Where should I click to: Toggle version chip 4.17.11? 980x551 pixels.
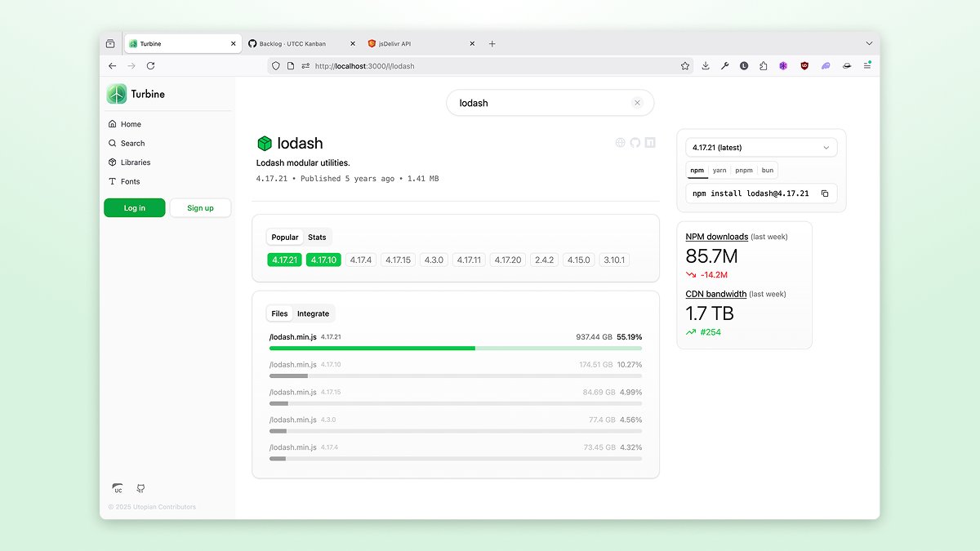pyautogui.click(x=469, y=260)
